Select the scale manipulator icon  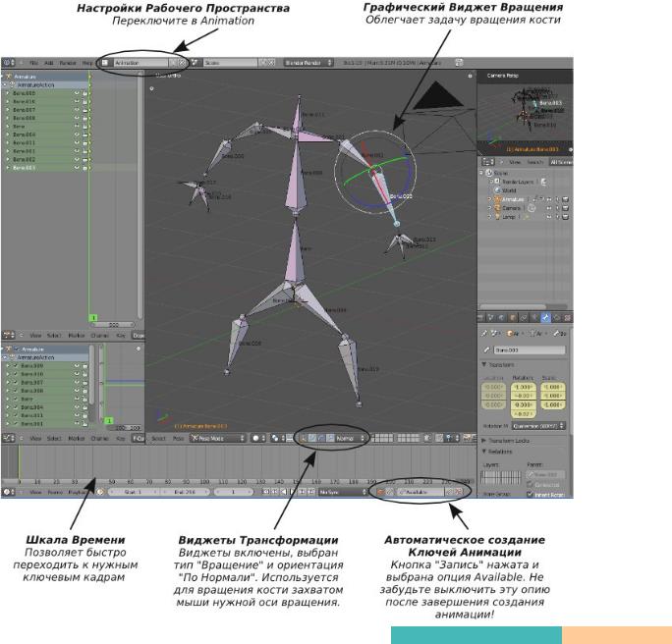(330, 438)
